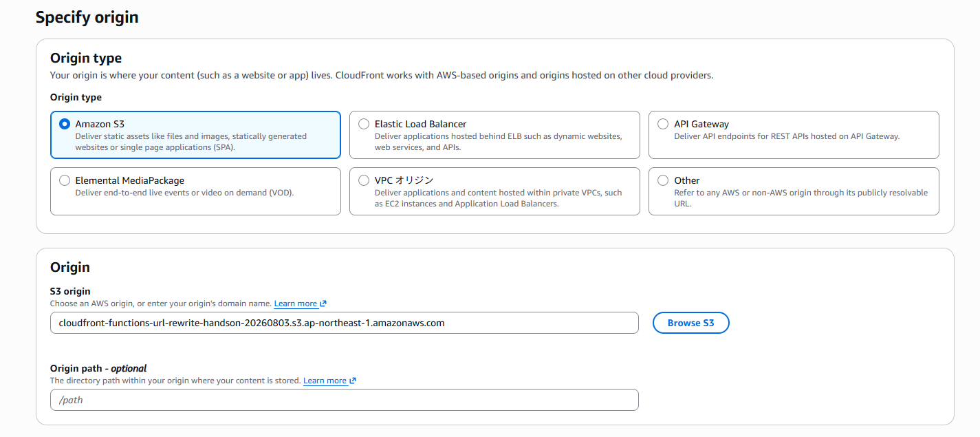Screen dimensions: 980x437
Task: Click the Specify origin page heading
Action: (87, 17)
